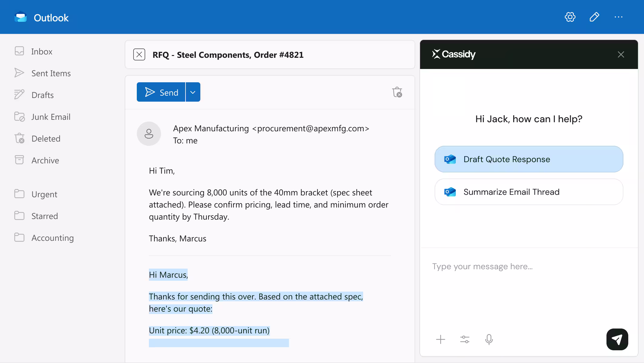
Task: Click the email subject RFQ - Steel Components
Action: click(228, 55)
